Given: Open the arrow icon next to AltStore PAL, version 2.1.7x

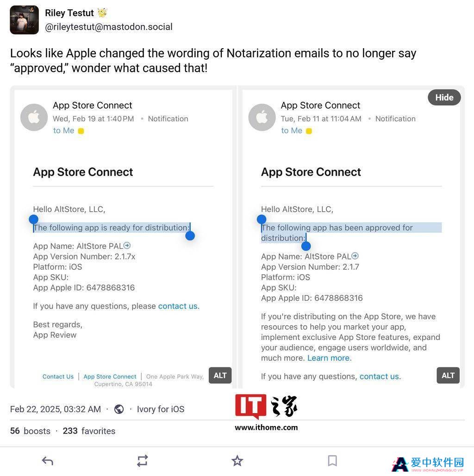Looking at the screenshot, I should [x=127, y=245].
